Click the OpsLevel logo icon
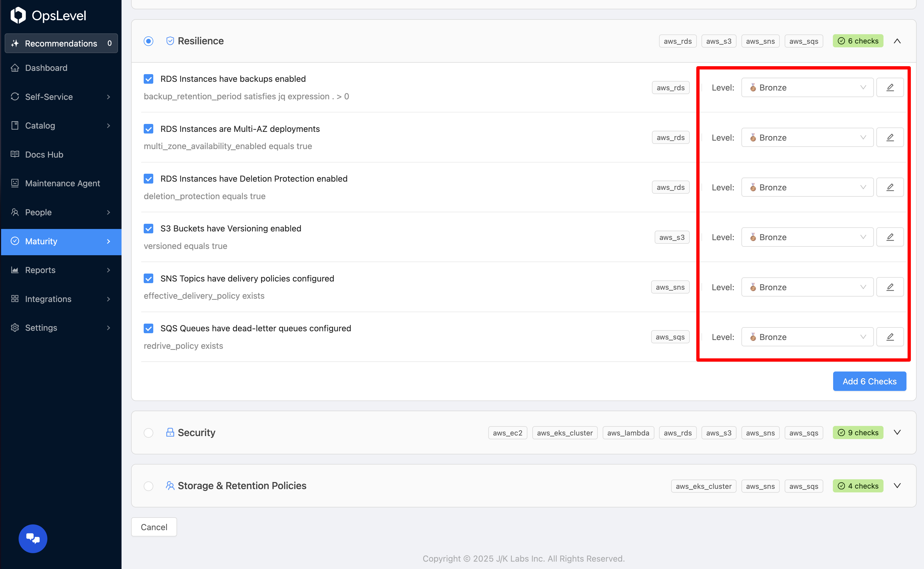 pyautogui.click(x=18, y=15)
